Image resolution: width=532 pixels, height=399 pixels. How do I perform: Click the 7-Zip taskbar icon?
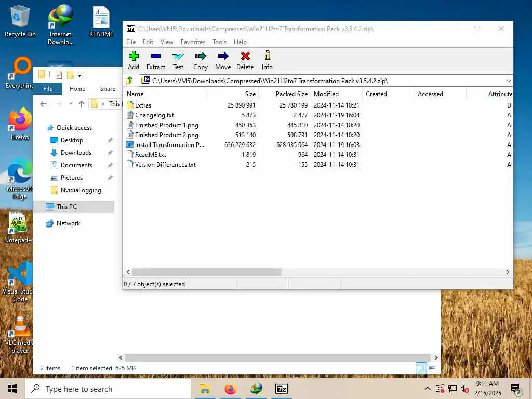tap(281, 389)
